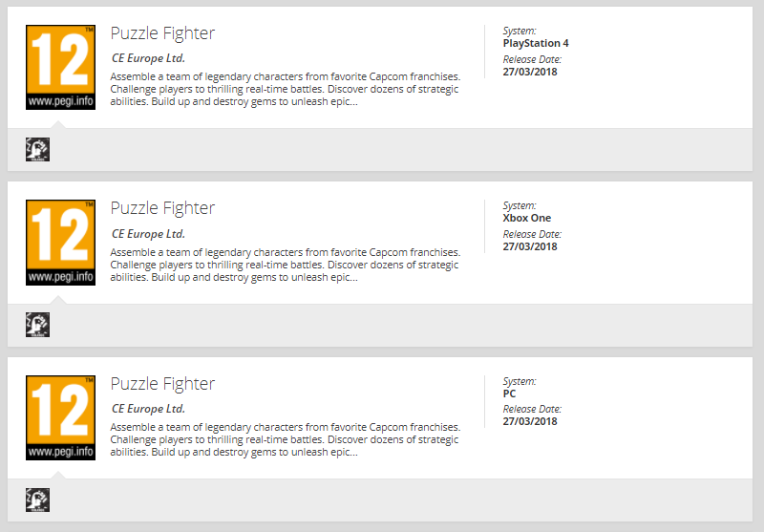Open the Puzzle Fighter title for PC
This screenshot has height=532, width=764.
(x=162, y=384)
